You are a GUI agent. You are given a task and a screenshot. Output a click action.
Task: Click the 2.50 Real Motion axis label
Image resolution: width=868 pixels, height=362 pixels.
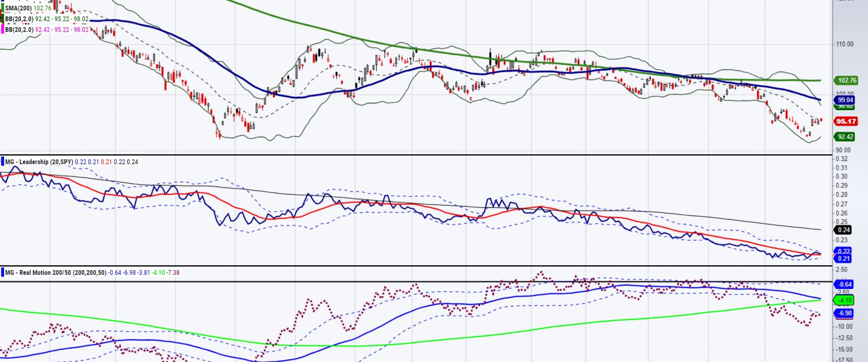point(842,270)
